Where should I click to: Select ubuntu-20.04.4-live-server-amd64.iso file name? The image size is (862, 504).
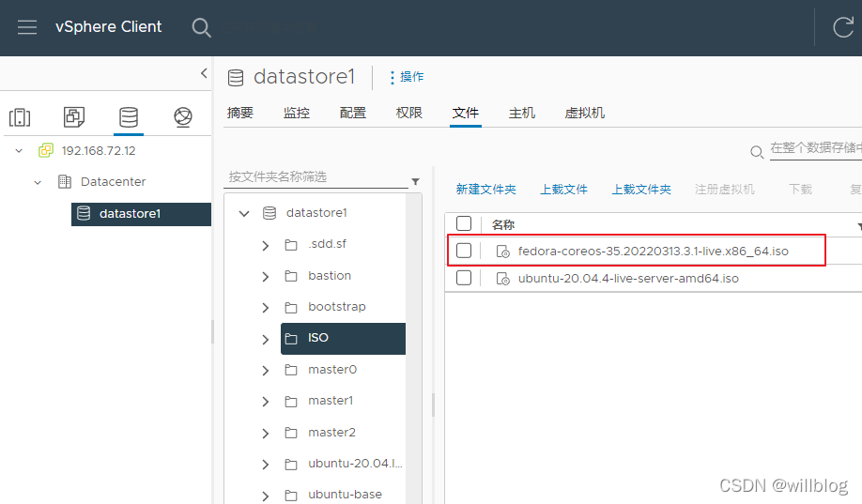pos(628,279)
